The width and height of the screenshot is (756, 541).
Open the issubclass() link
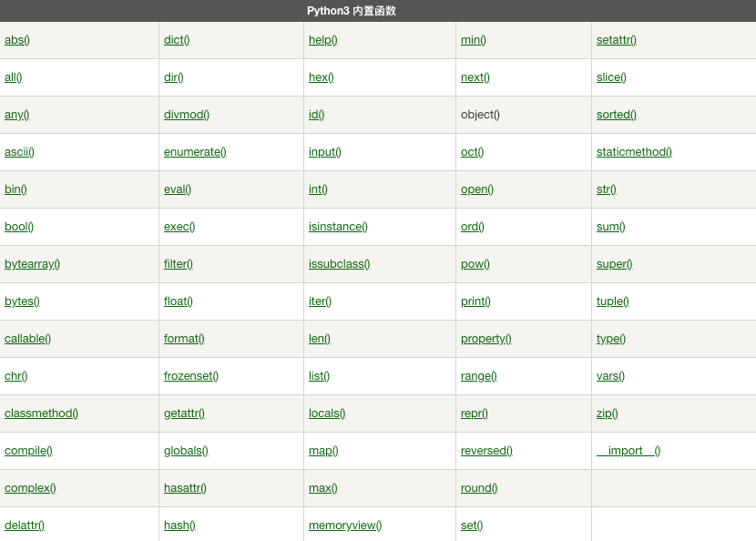point(339,264)
